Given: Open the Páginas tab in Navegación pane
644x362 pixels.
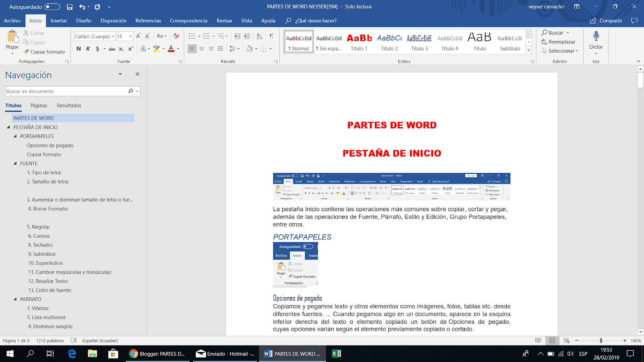Looking at the screenshot, I should click(39, 105).
